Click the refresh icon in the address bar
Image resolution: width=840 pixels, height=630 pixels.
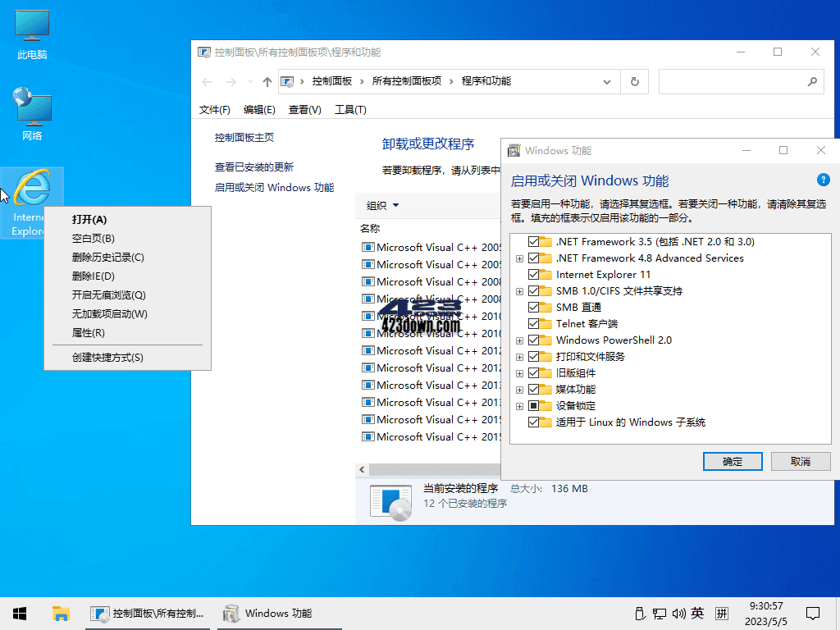(634, 81)
